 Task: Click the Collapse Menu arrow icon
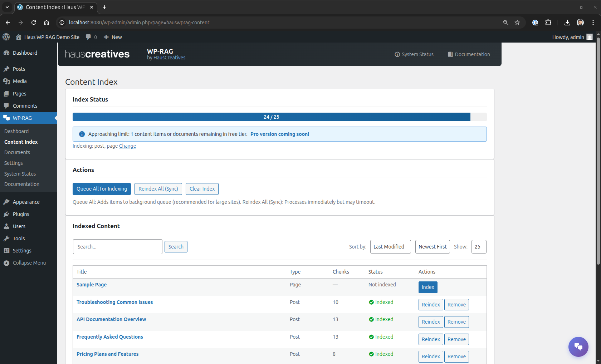[x=6, y=263]
